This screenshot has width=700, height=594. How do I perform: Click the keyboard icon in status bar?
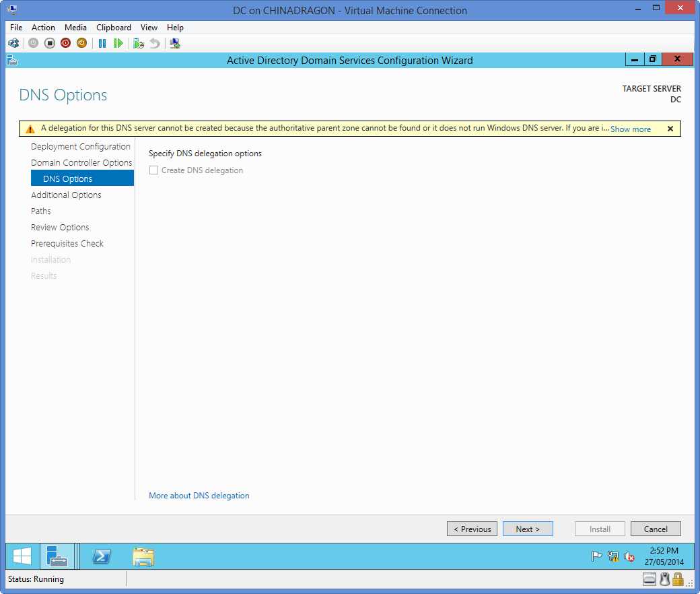(650, 579)
